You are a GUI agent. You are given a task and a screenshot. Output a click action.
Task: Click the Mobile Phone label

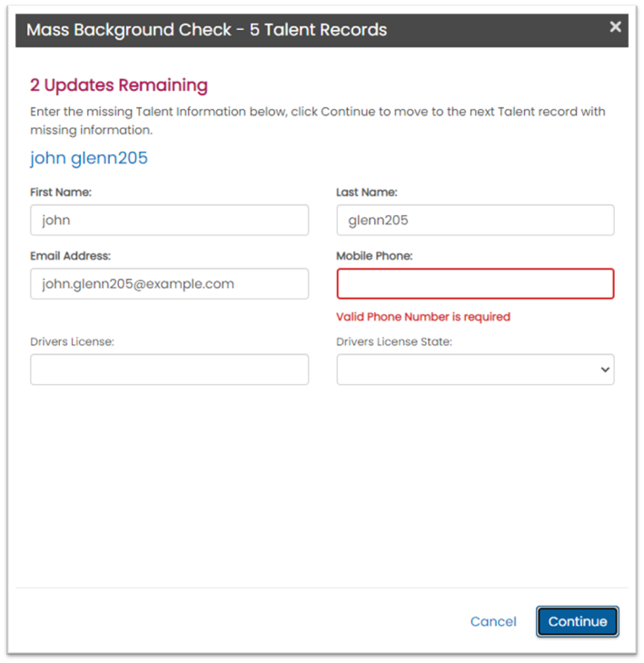(374, 256)
